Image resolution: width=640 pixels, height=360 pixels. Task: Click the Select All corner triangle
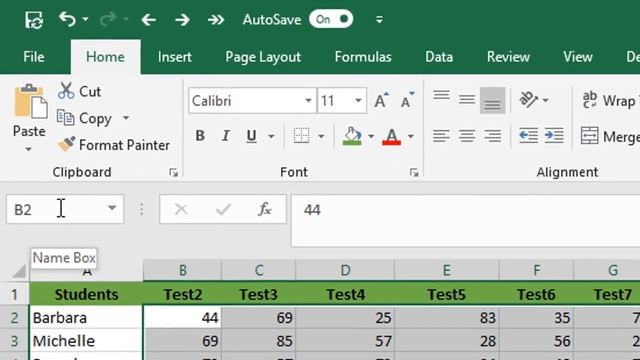19,271
